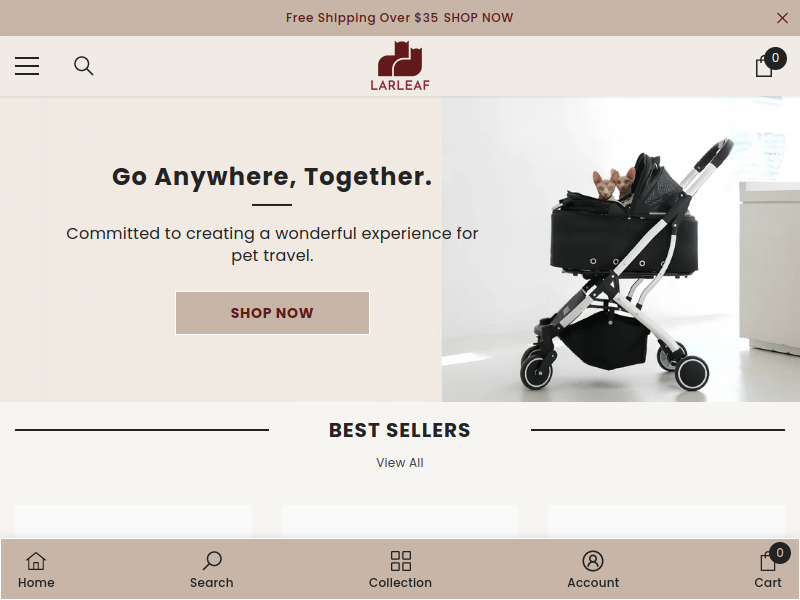Click the third best seller product card

[666, 521]
